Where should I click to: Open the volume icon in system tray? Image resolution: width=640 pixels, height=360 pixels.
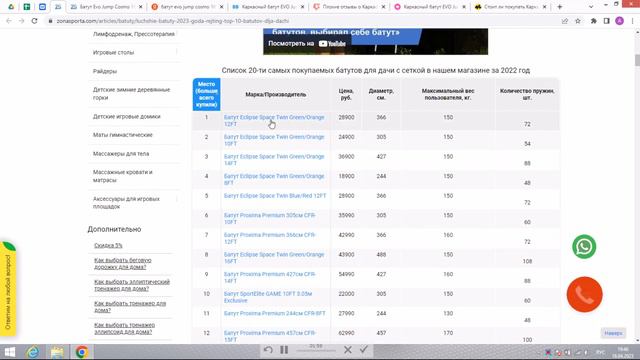(567, 352)
